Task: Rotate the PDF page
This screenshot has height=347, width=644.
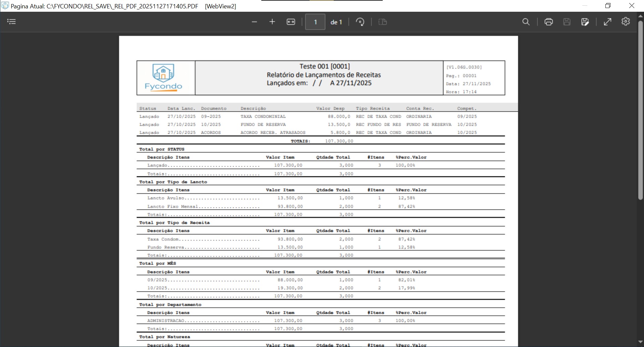Action: pos(360,22)
